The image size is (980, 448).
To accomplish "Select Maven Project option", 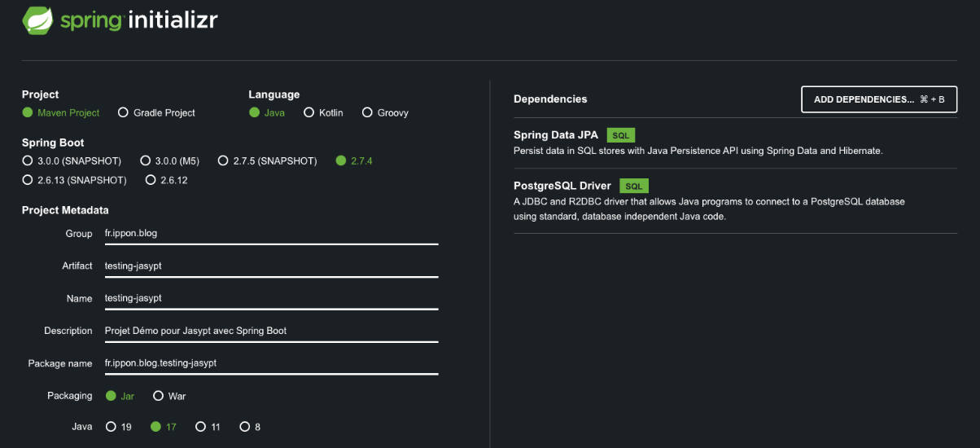I will point(28,113).
